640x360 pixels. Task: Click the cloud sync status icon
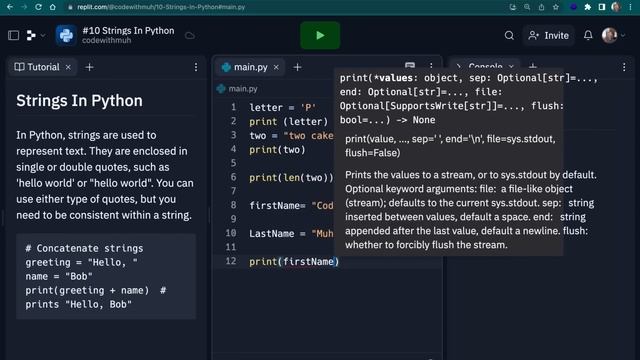pyautogui.click(x=190, y=36)
